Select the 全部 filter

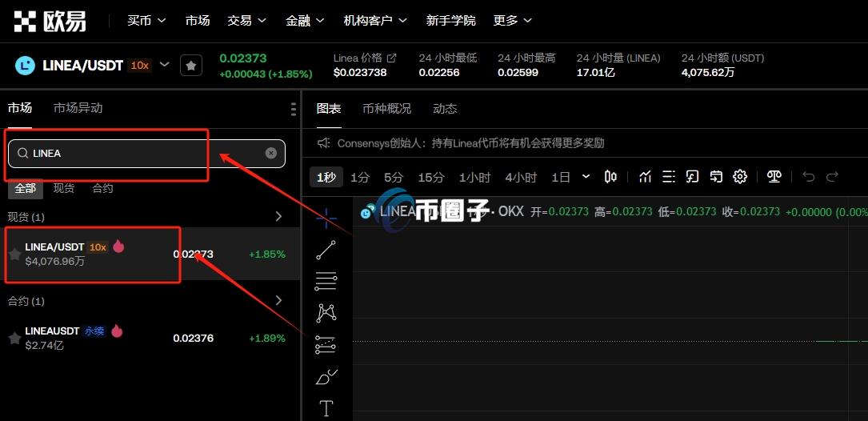point(25,188)
